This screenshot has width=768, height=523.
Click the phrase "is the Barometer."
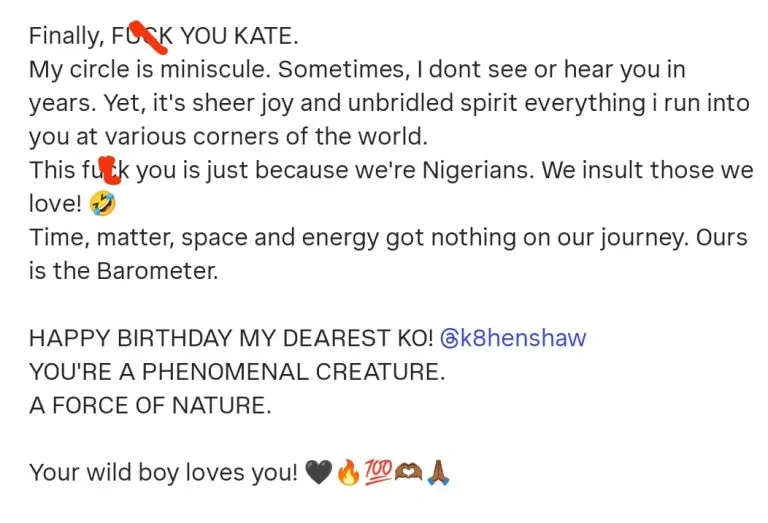click(x=123, y=272)
